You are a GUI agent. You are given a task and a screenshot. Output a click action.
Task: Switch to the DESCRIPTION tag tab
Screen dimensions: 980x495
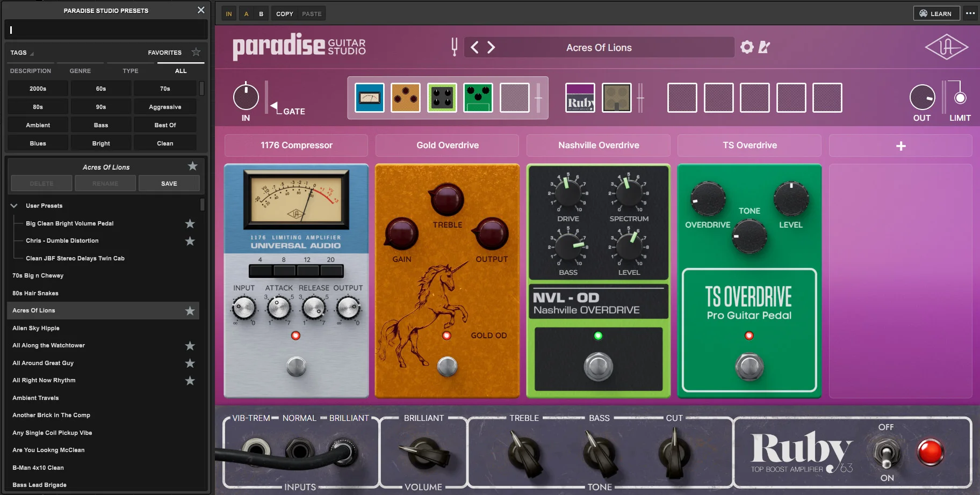point(31,71)
